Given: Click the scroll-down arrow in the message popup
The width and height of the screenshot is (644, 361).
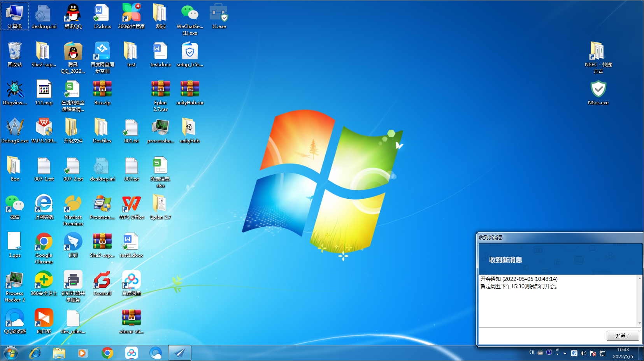Looking at the screenshot, I should tap(639, 323).
